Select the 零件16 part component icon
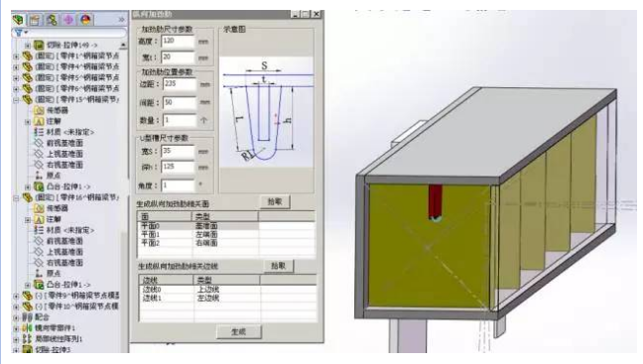Viewport: 643px width, 364px height. tap(28, 197)
